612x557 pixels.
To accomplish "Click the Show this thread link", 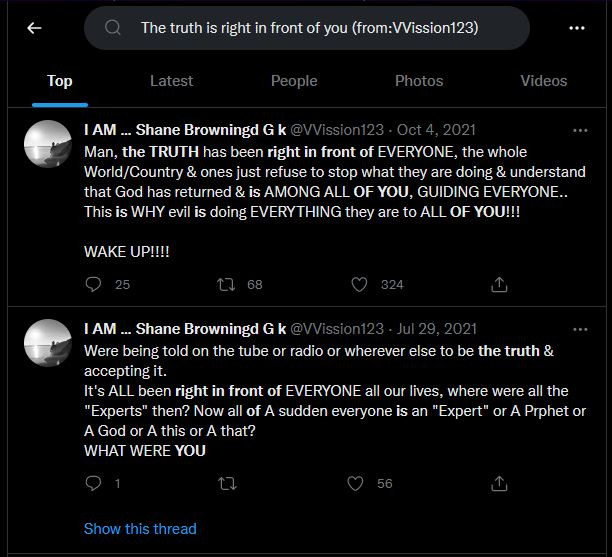I will [140, 528].
